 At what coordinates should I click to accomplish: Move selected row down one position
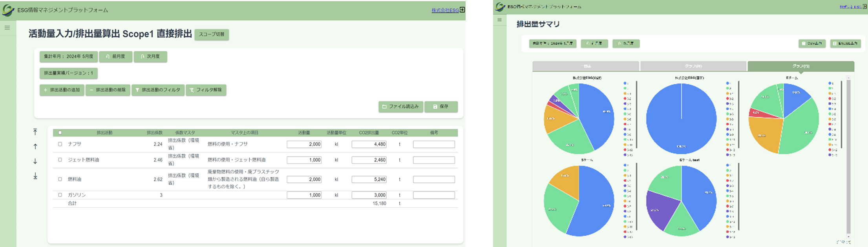click(35, 161)
